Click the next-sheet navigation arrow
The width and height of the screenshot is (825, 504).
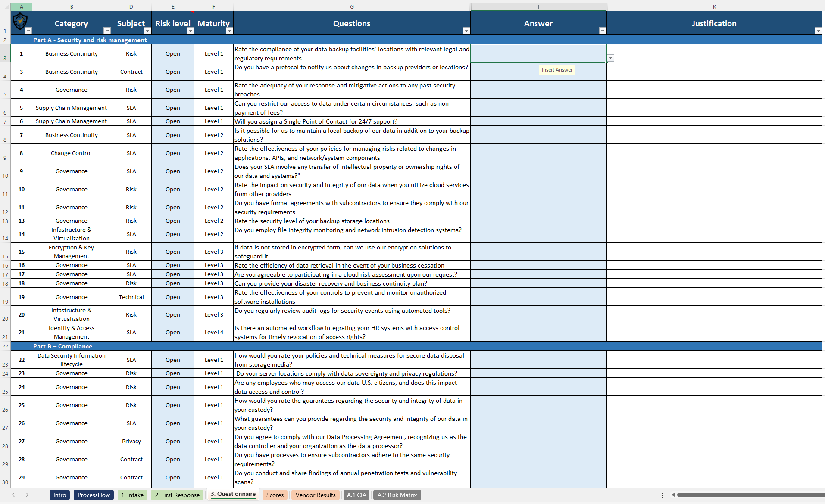point(27,495)
